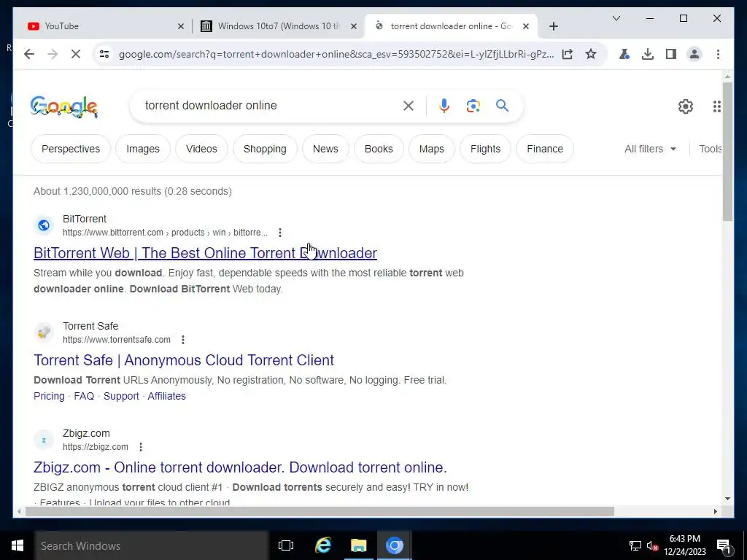Open more options for Zbigz.com result
The image size is (747, 560).
(141, 447)
